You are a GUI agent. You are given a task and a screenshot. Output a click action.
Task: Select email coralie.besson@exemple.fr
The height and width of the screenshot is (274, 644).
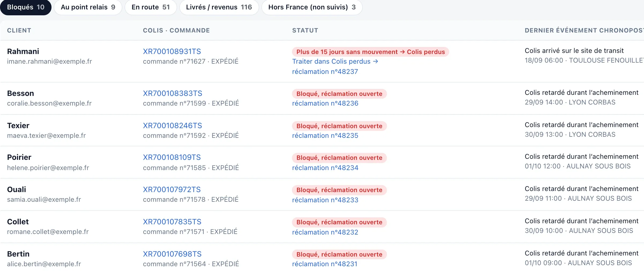pyautogui.click(x=49, y=103)
